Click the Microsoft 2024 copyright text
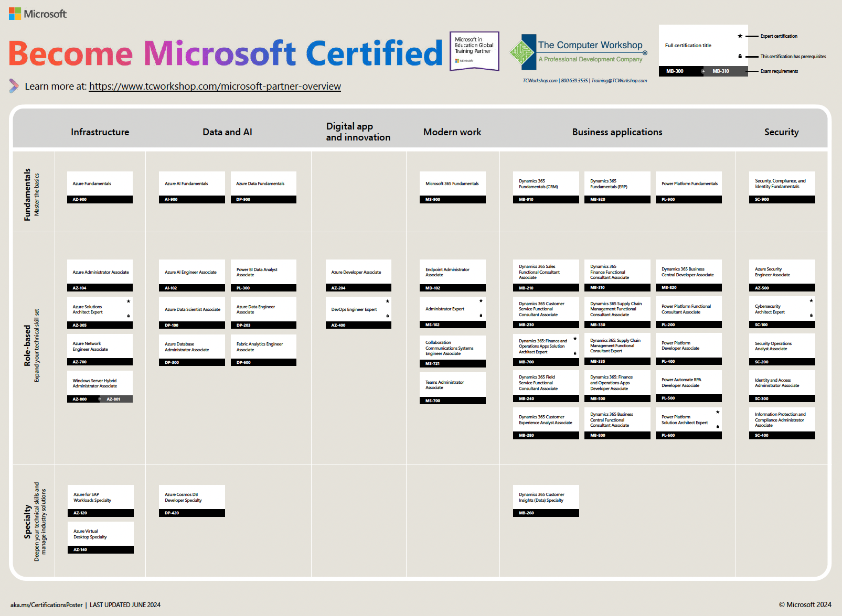 tap(805, 605)
